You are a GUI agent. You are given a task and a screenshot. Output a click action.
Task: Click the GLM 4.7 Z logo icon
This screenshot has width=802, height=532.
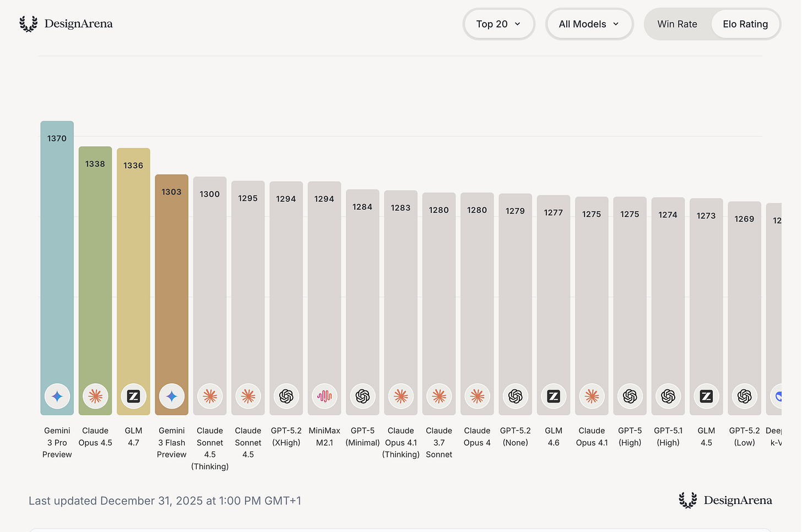pyautogui.click(x=133, y=396)
